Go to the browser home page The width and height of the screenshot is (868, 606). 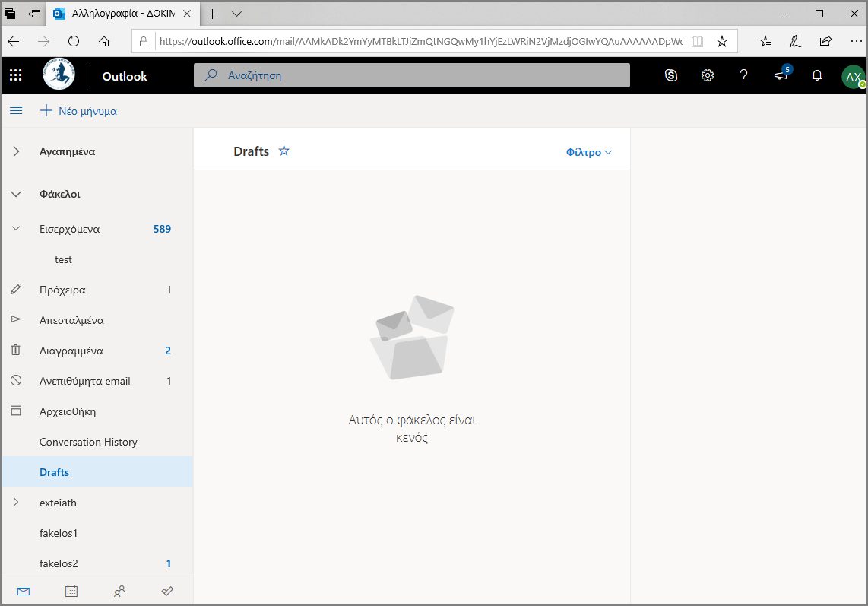[x=104, y=42]
